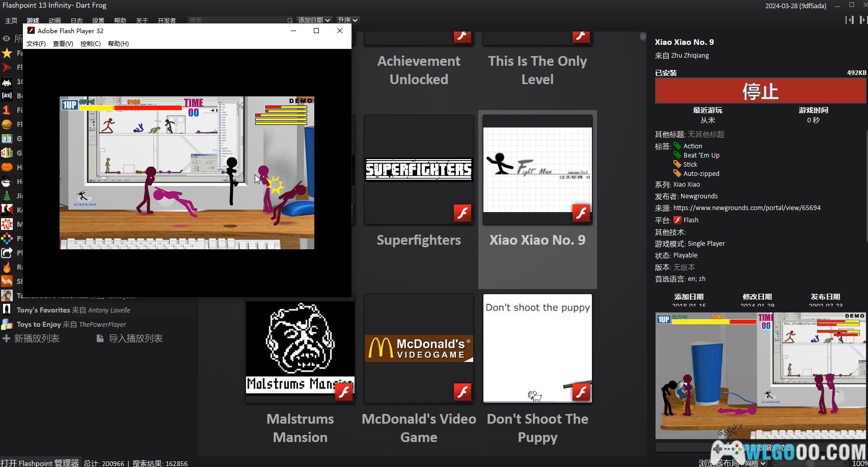
Task: Click the Auto-zipped tag label
Action: click(701, 174)
